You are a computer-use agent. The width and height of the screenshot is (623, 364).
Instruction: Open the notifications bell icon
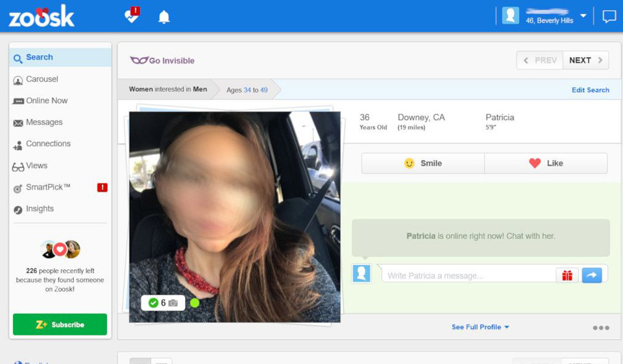click(x=164, y=17)
